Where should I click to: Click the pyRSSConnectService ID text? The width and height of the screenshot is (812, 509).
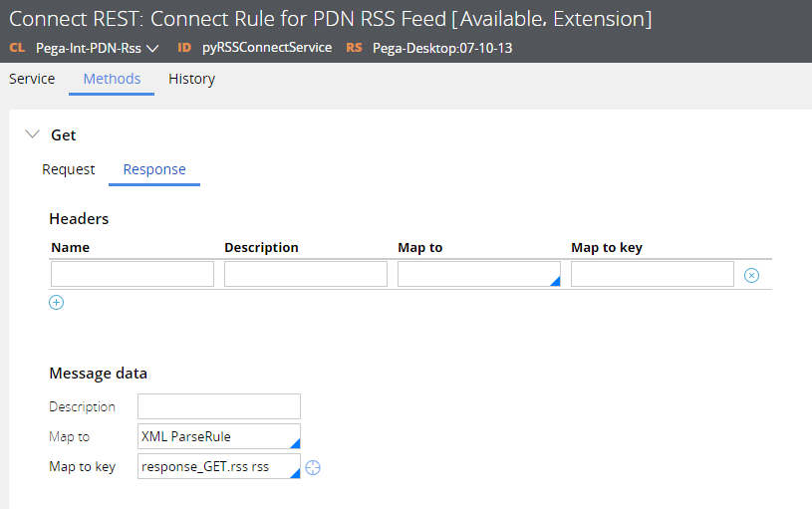pos(266,48)
